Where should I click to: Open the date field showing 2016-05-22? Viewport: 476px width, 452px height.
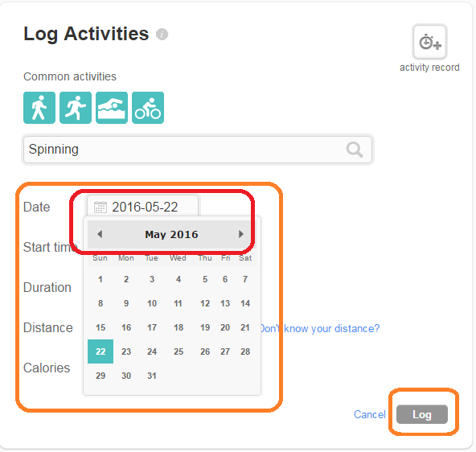142,207
